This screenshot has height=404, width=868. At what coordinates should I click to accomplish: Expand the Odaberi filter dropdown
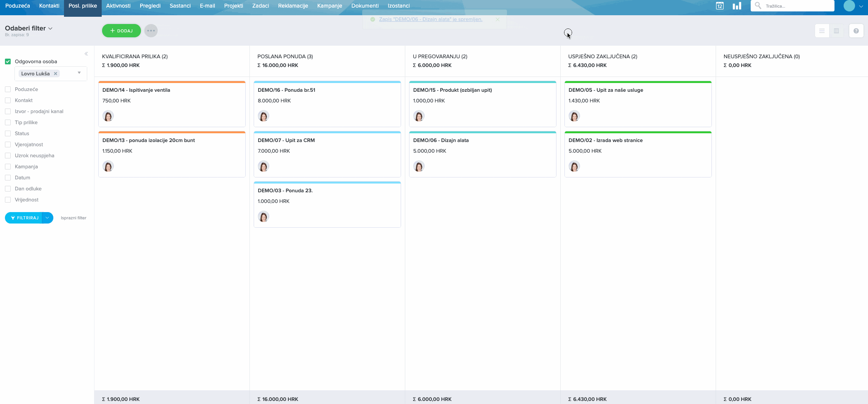click(x=29, y=28)
